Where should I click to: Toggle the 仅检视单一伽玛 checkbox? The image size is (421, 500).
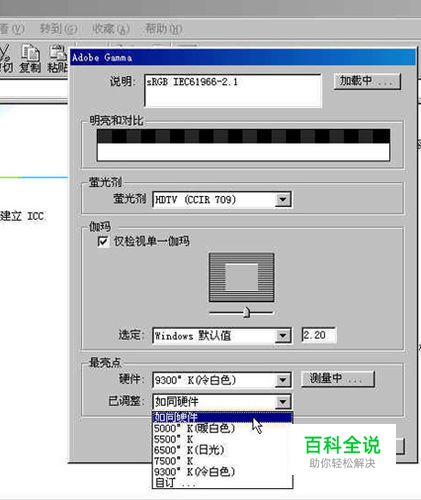(103, 241)
